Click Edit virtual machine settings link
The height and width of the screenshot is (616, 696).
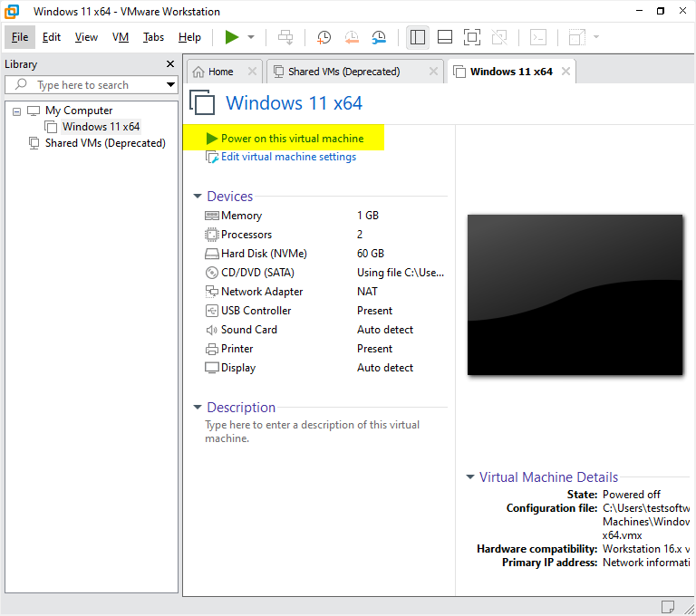(288, 157)
